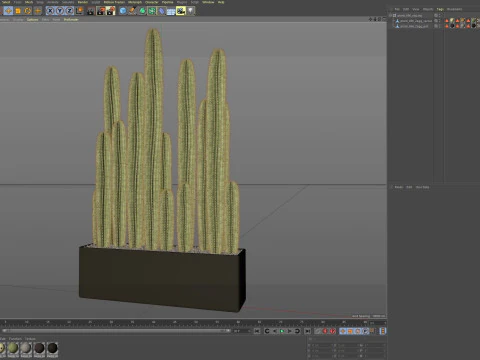Open the Mesh menu
Screen dimensions: 480x360
tap(29, 2)
